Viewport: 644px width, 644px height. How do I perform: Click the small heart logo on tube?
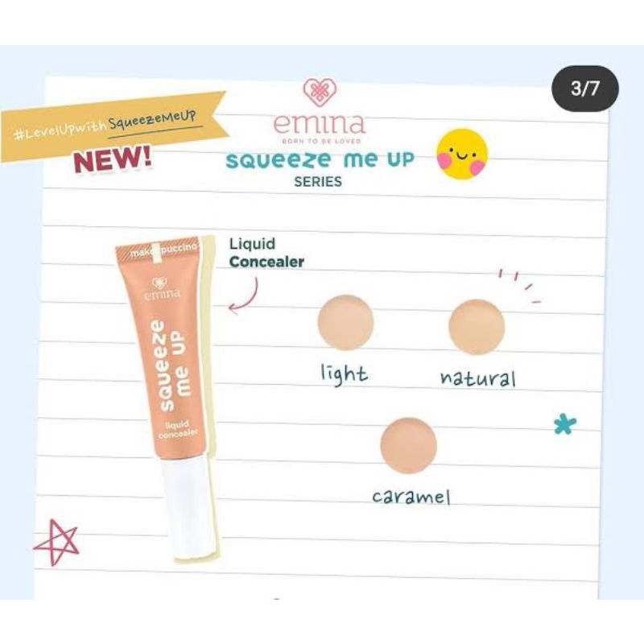click(x=159, y=283)
